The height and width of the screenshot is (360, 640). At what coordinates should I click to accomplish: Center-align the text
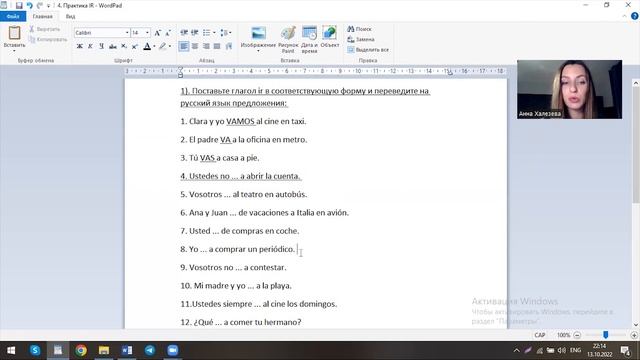(x=195, y=47)
